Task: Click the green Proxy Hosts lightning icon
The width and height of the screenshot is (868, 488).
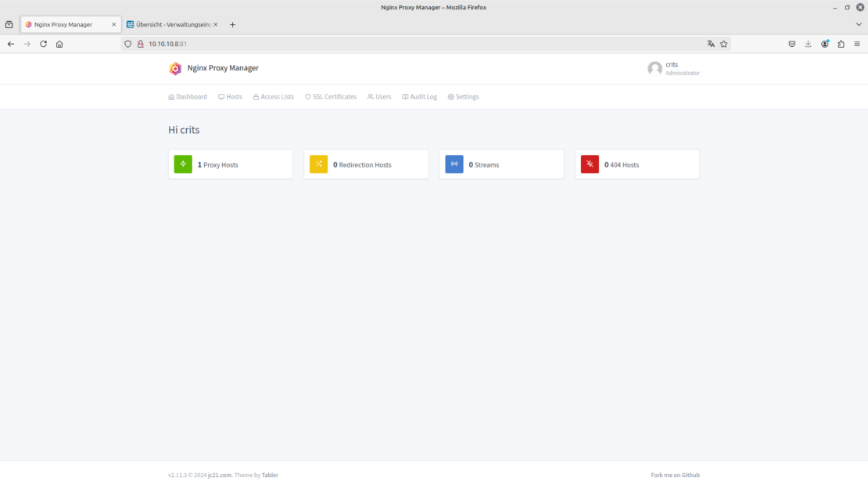Action: (182, 163)
